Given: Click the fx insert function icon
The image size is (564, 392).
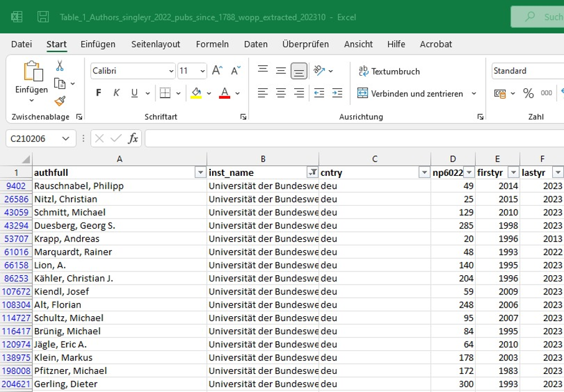Looking at the screenshot, I should pyautogui.click(x=132, y=139).
